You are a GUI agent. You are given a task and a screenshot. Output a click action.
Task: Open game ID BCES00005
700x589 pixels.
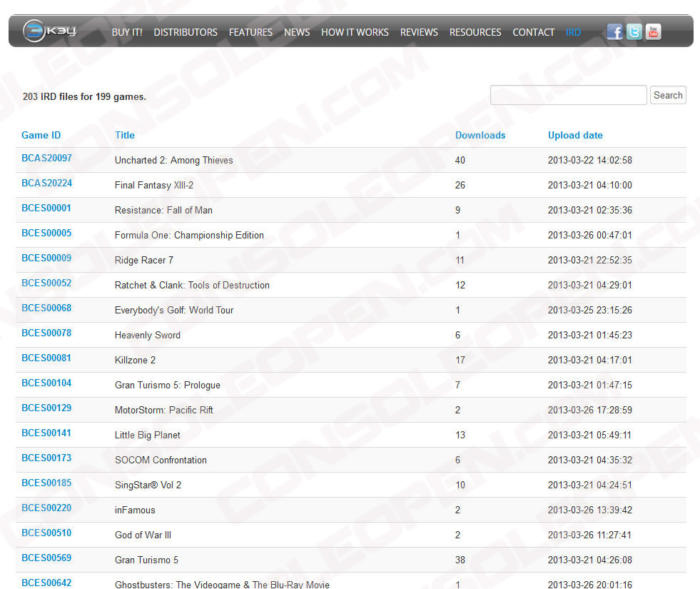46,233
